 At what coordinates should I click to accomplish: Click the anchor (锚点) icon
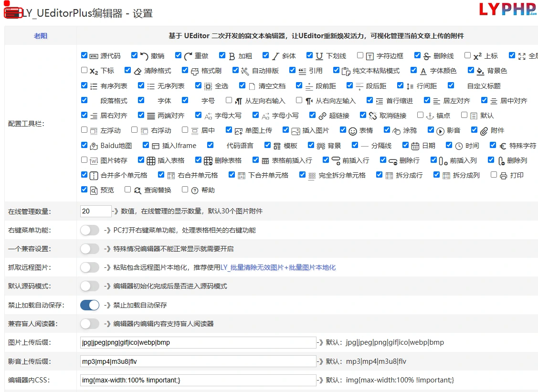coord(430,116)
